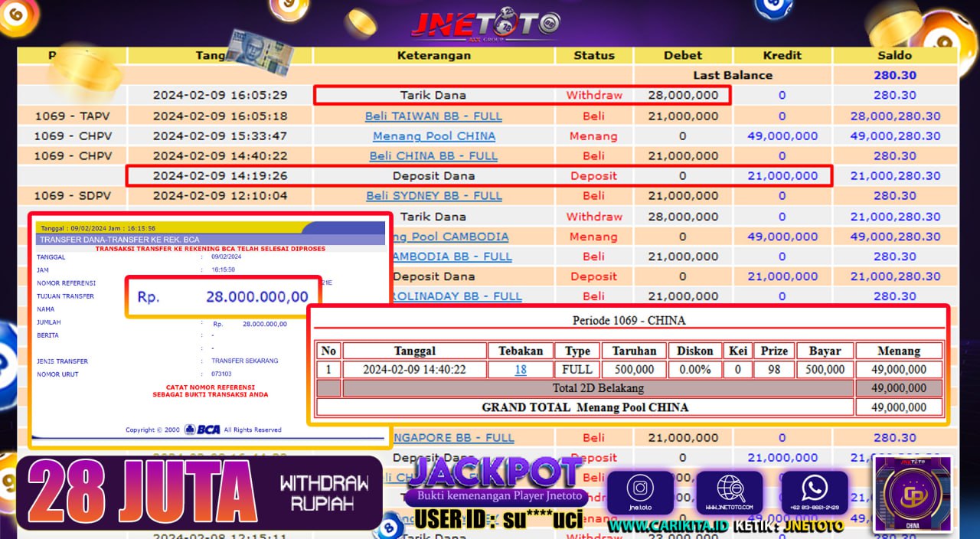Click the gold coin beside the JNETOTO logo

coord(360,23)
